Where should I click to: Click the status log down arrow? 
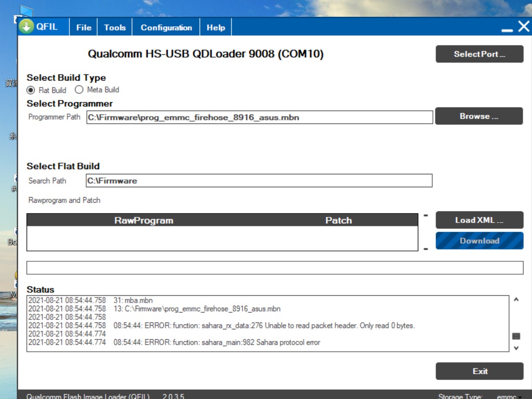tap(517, 348)
